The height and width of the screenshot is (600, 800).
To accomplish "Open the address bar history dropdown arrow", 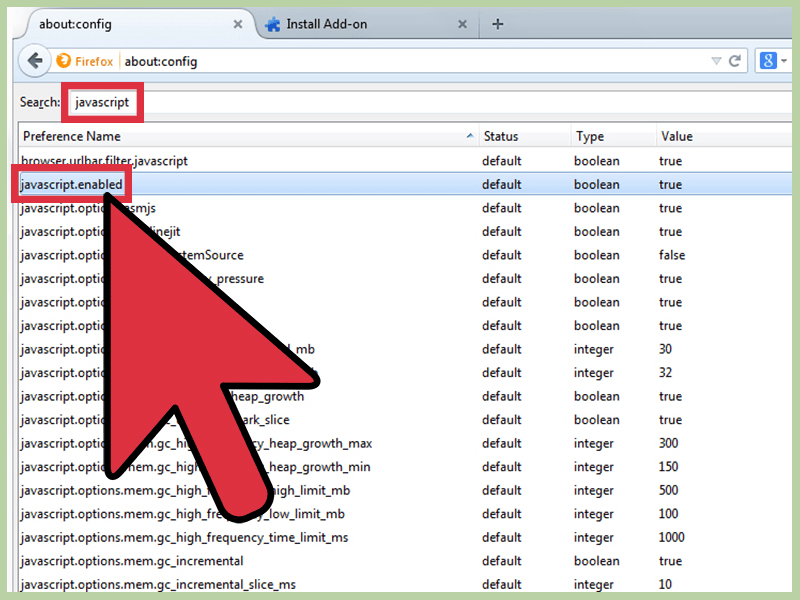I will pyautogui.click(x=715, y=61).
